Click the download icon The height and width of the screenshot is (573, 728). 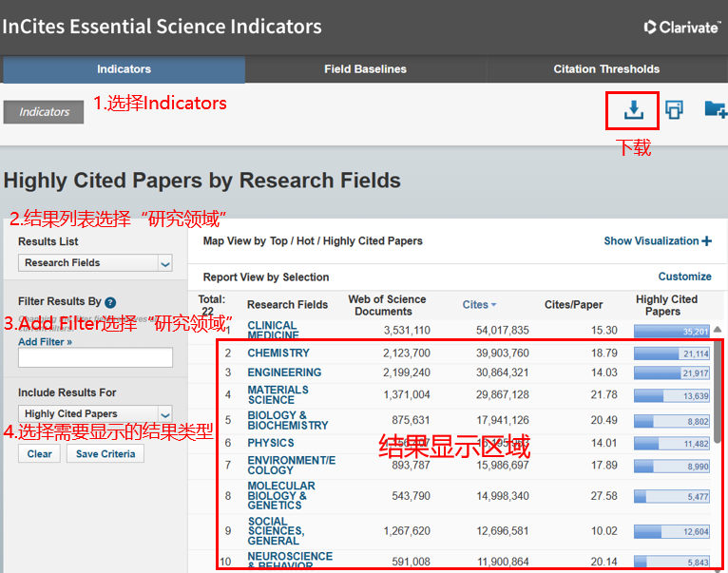tap(633, 110)
